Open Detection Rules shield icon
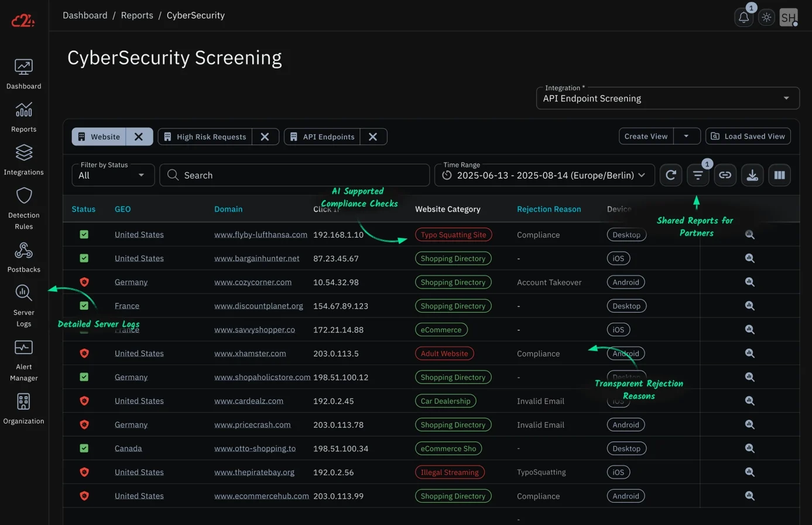Image resolution: width=812 pixels, height=525 pixels. (x=23, y=196)
